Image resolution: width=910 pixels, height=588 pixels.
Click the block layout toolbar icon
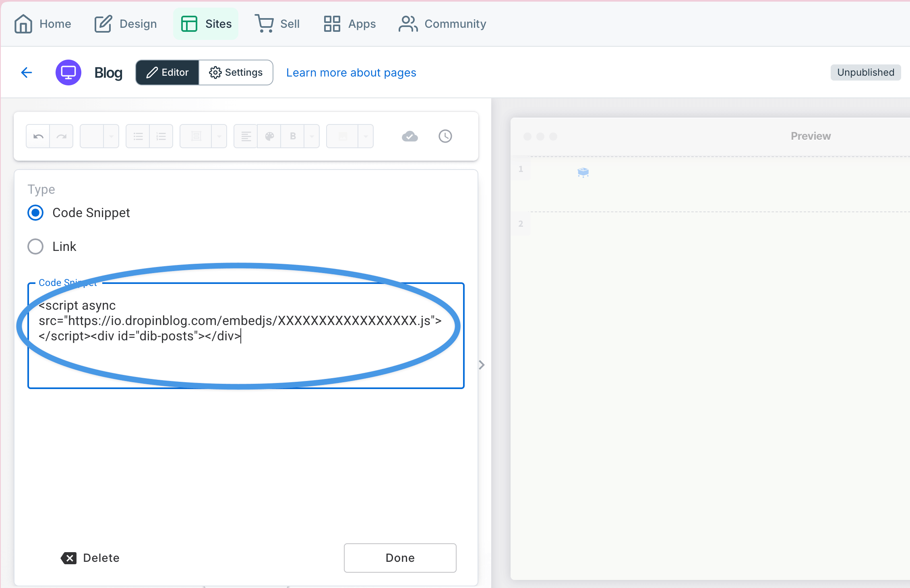(x=196, y=136)
